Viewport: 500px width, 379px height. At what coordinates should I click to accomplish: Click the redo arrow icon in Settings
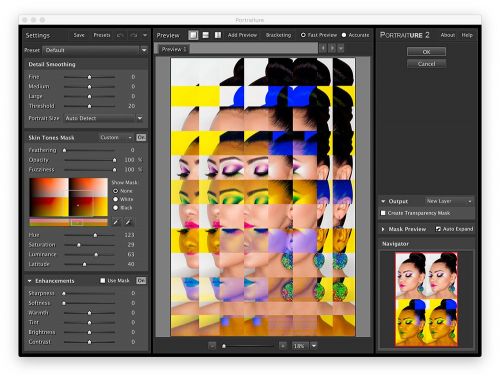pyautogui.click(x=134, y=35)
